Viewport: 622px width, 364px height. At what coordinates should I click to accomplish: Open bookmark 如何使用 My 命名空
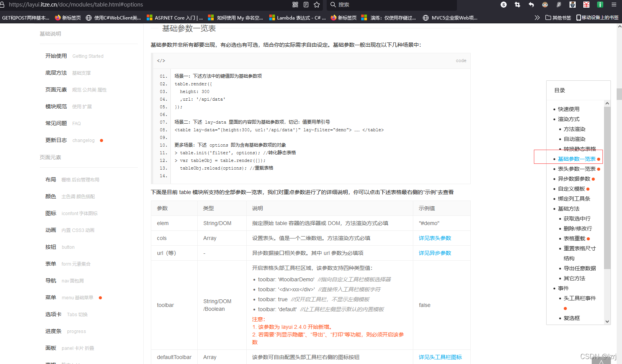[x=236, y=18]
